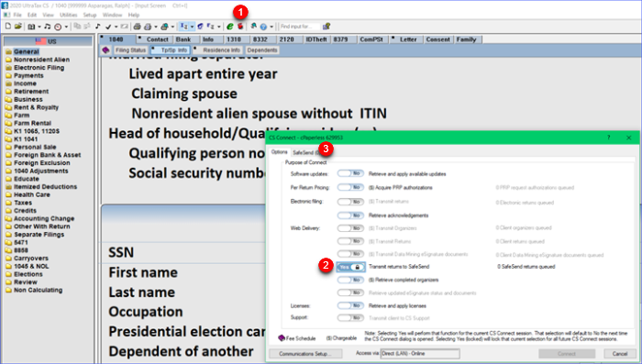Screen dimensions: 642x364
Task: Click the Communications Setup button
Action: coord(305,354)
